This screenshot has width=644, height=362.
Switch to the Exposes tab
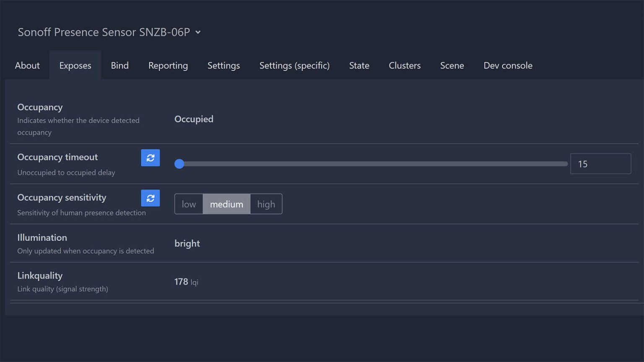click(x=75, y=65)
